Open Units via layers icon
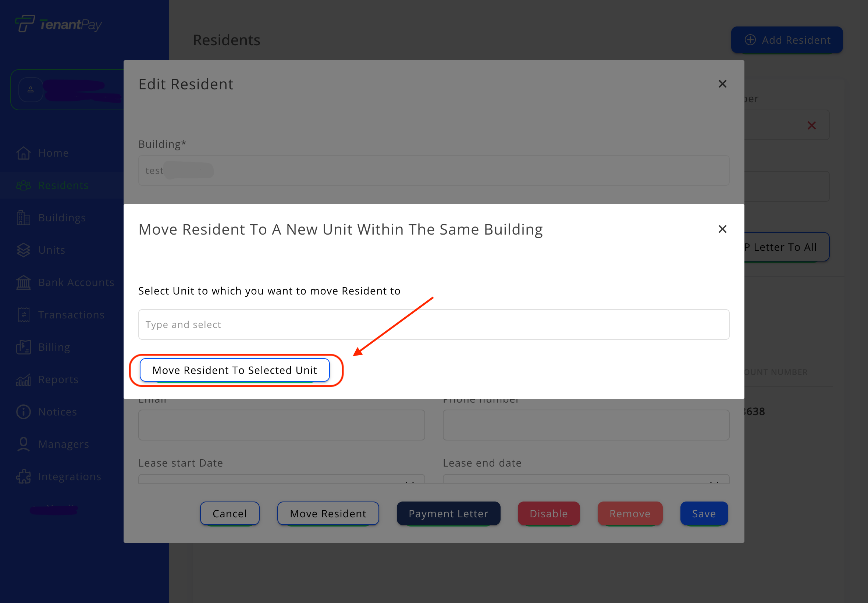 pos(24,250)
